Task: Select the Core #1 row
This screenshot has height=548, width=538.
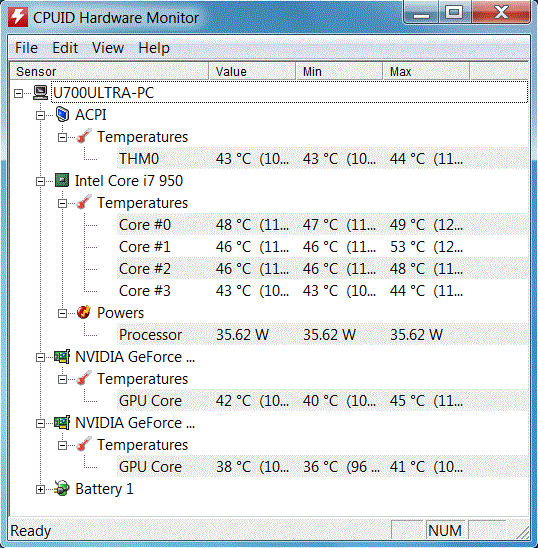Action: point(322,247)
